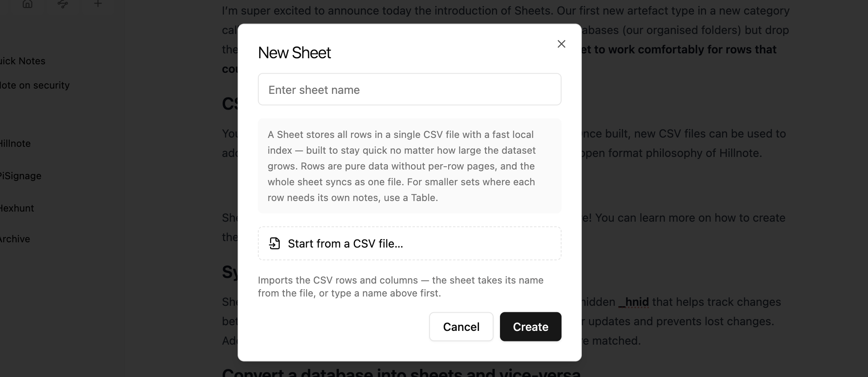Click the New Sheet dialog title
The height and width of the screenshot is (377, 868).
(294, 53)
